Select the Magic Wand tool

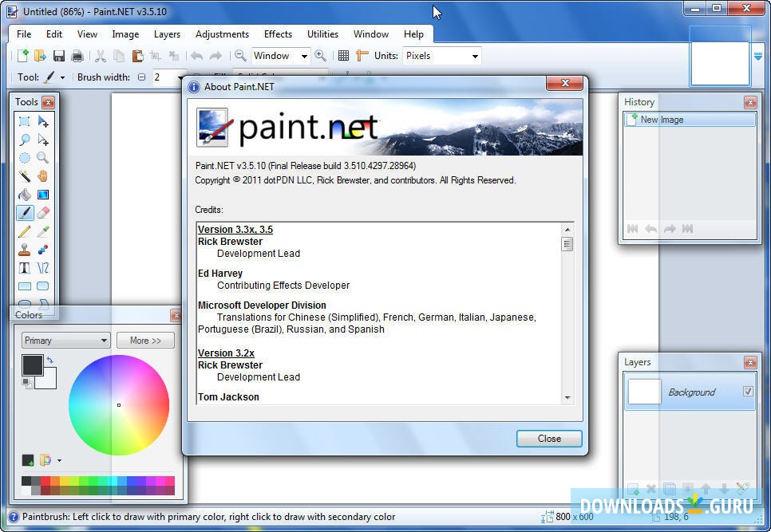coord(25,176)
